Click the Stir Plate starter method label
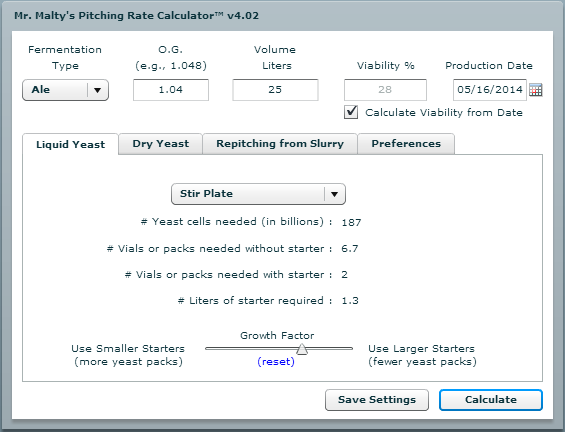This screenshot has height=432, width=565. [x=206, y=194]
